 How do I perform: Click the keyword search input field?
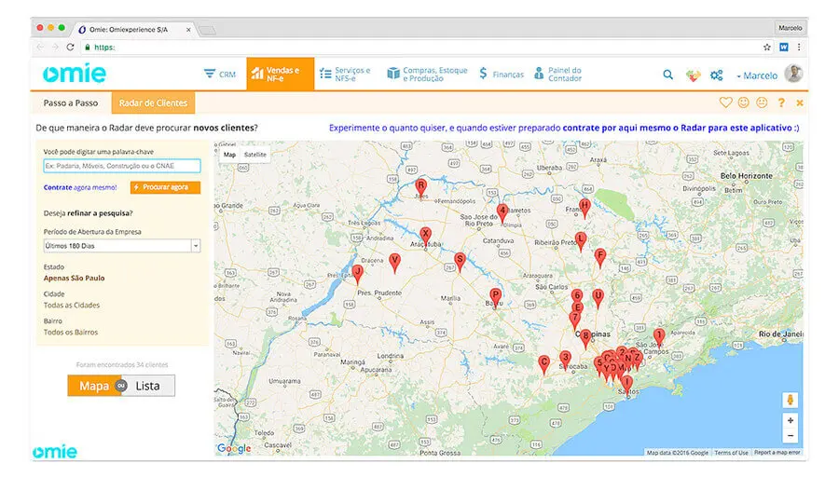point(122,166)
